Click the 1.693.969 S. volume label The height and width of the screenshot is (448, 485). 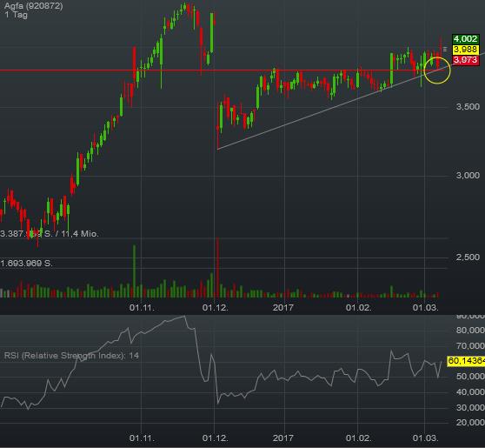[x=27, y=264]
